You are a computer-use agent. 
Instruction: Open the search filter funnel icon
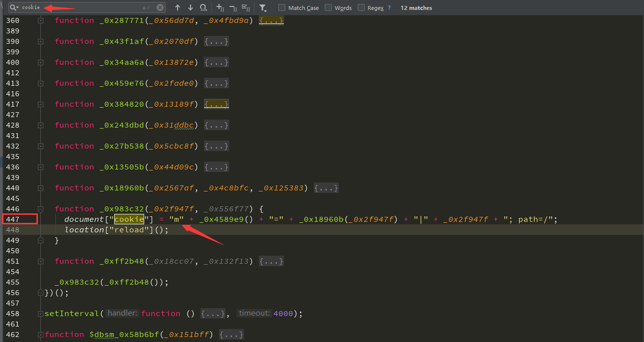tap(263, 8)
